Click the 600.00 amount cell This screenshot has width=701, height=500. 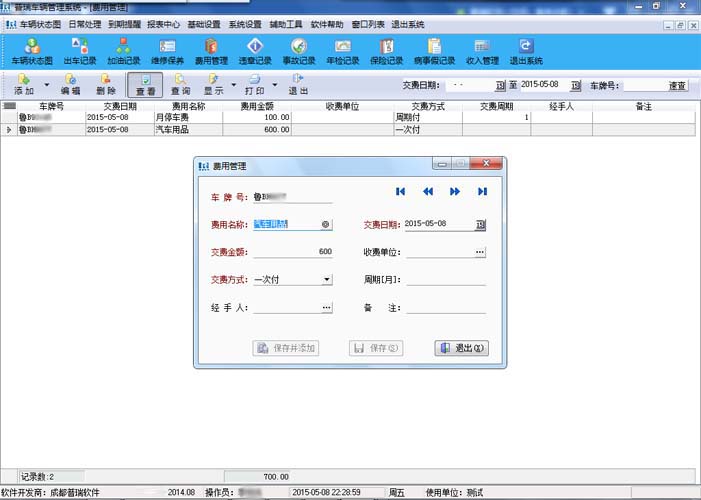click(257, 130)
